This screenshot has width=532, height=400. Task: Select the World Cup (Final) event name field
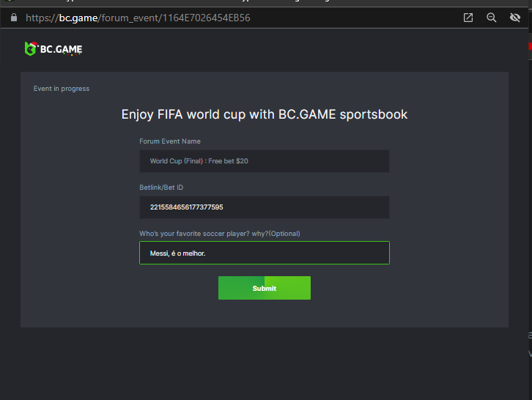(x=264, y=161)
